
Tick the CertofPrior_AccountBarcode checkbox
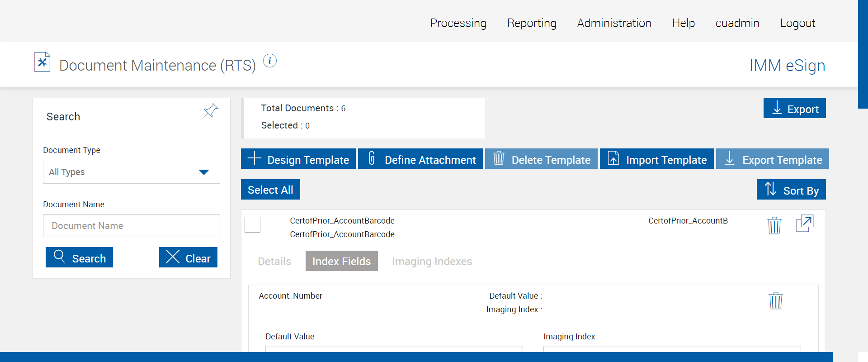(x=252, y=224)
